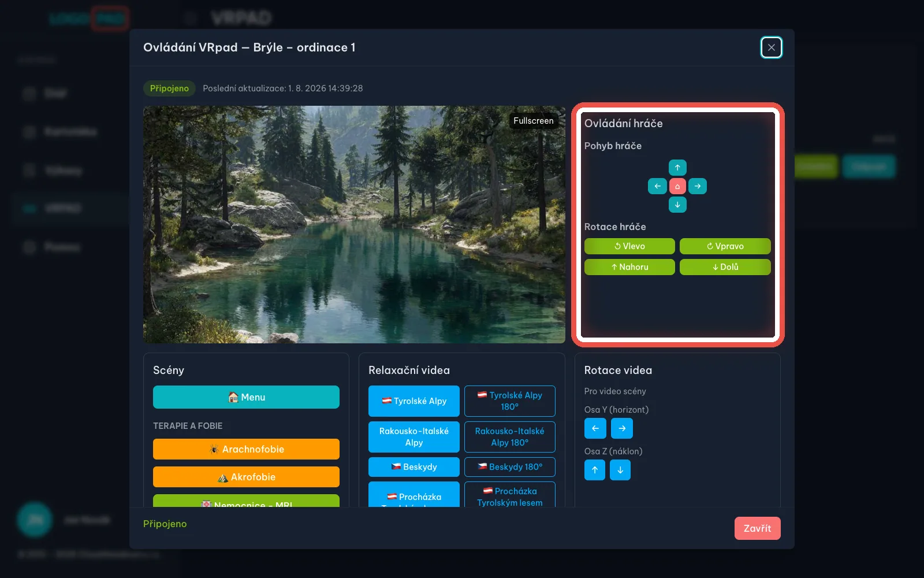
Task: Tilt video down on Osa Z
Action: [x=620, y=470]
